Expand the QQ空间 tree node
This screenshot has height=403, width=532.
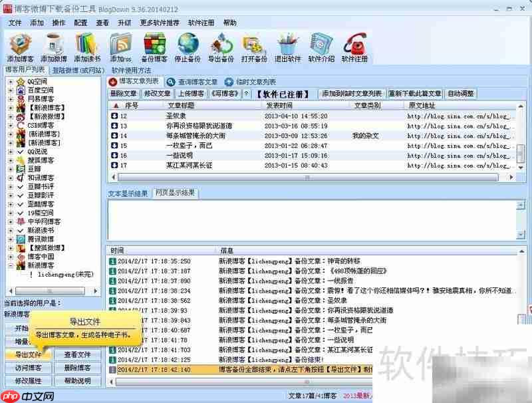[x=11, y=82]
